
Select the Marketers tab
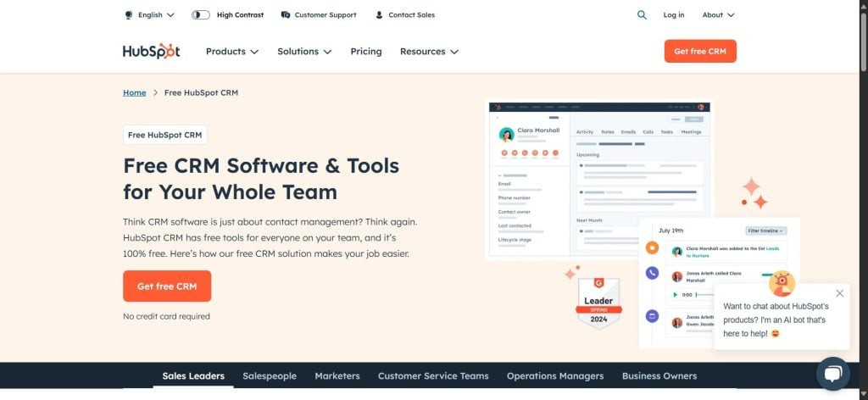337,376
